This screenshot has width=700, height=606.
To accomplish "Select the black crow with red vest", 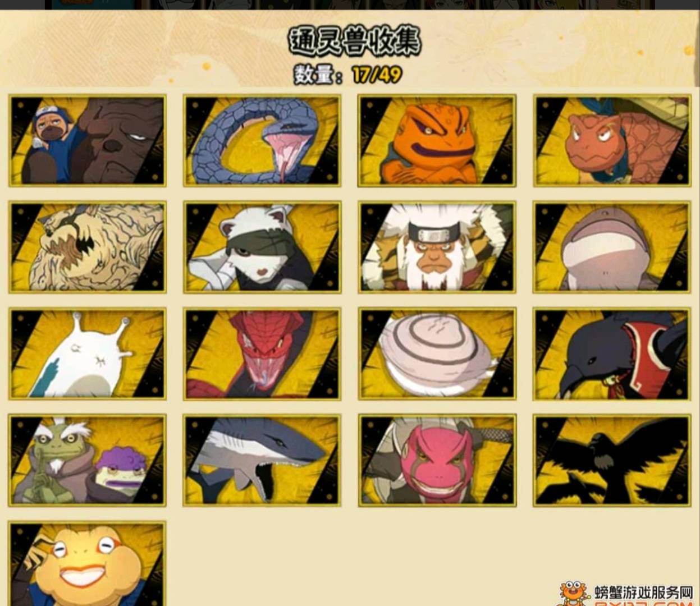I will (612, 354).
